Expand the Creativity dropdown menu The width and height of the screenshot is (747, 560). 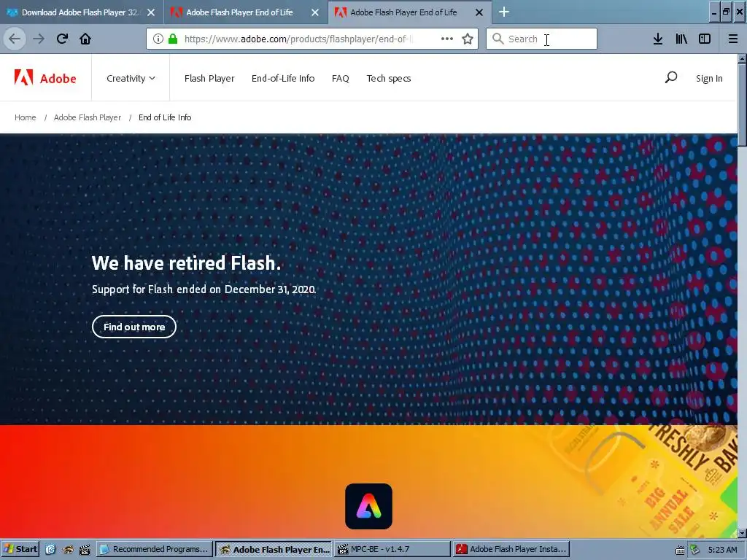pyautogui.click(x=131, y=78)
